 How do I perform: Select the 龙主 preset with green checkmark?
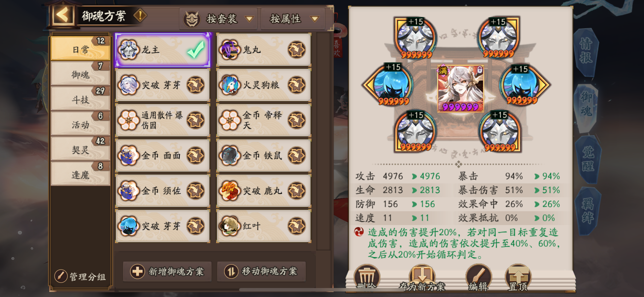163,50
